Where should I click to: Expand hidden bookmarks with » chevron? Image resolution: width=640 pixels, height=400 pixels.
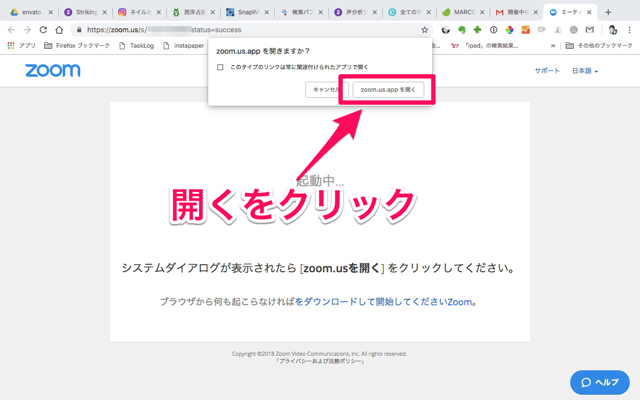point(553,46)
